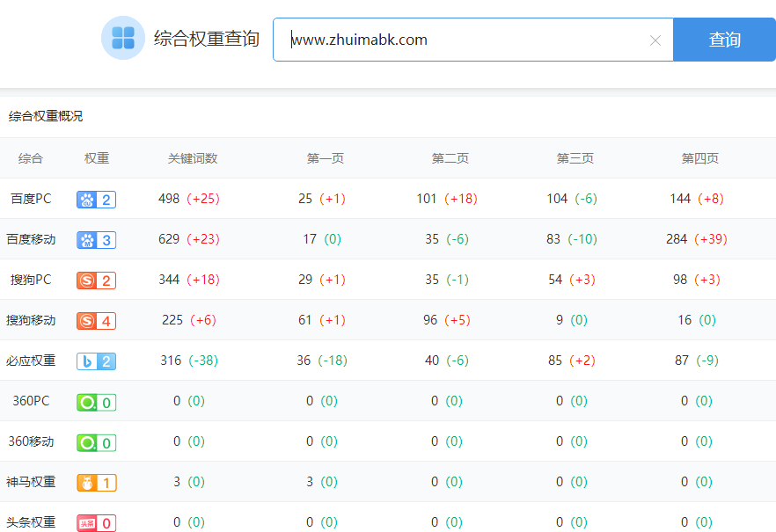
Task: Clear the domain search field with X
Action: point(655,40)
